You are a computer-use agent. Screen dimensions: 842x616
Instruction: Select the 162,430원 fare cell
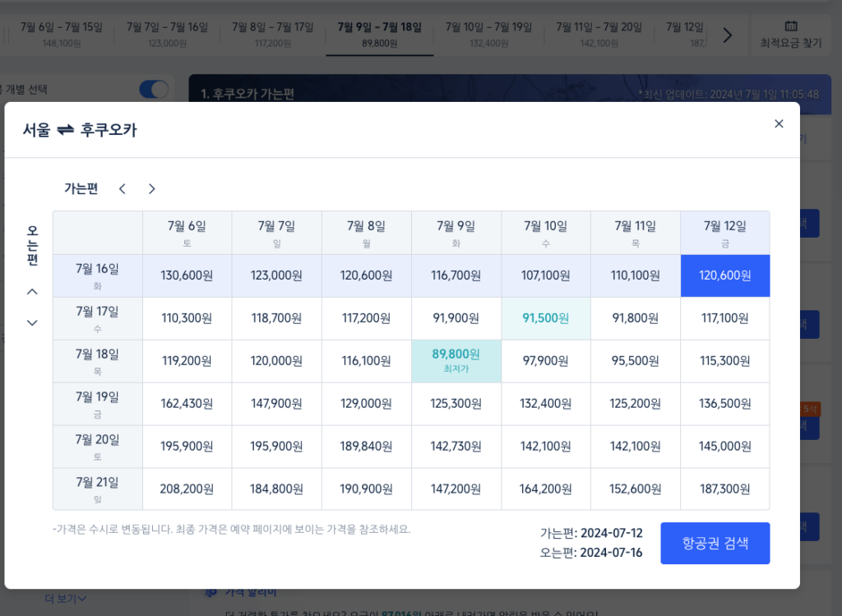coord(187,404)
